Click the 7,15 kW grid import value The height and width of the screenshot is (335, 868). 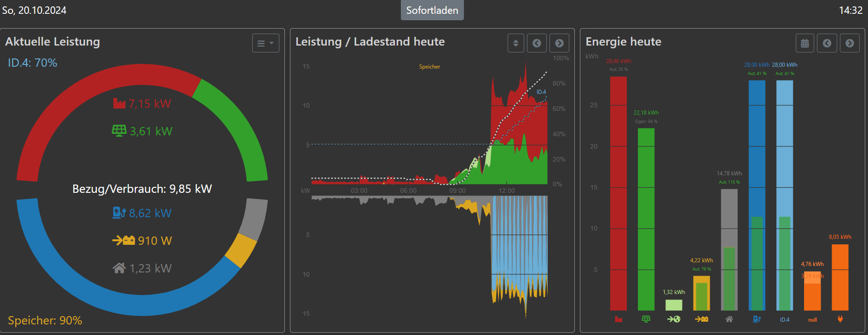click(150, 104)
